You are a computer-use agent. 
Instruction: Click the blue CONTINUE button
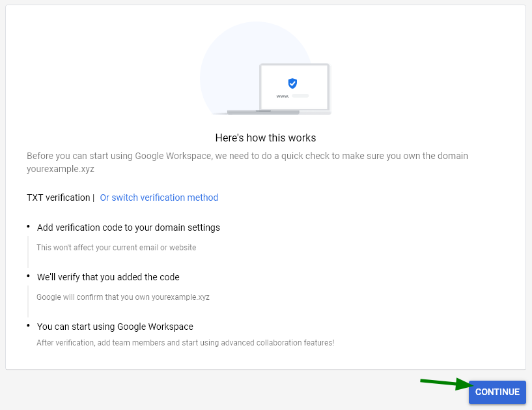(x=497, y=392)
